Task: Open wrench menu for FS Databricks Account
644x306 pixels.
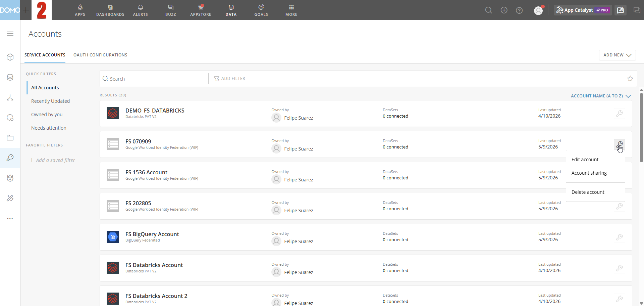Action: tap(620, 268)
